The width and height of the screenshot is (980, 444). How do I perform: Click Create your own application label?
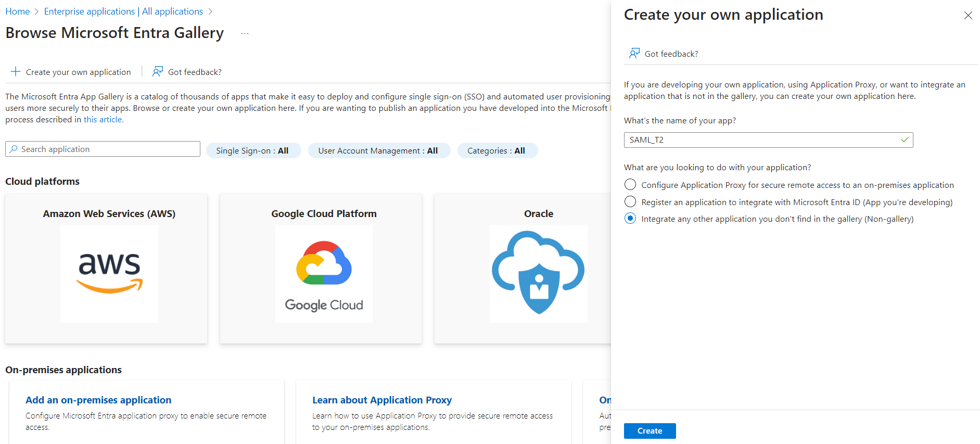(x=79, y=72)
